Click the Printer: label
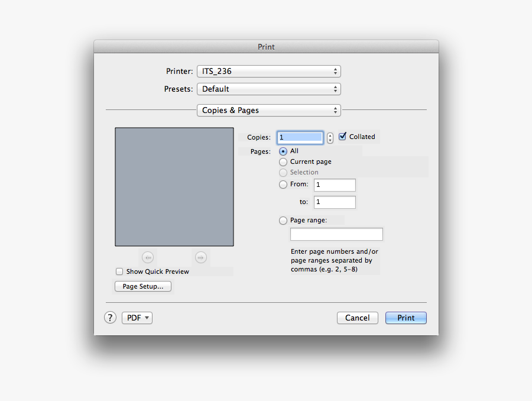532x401 pixels. click(180, 72)
